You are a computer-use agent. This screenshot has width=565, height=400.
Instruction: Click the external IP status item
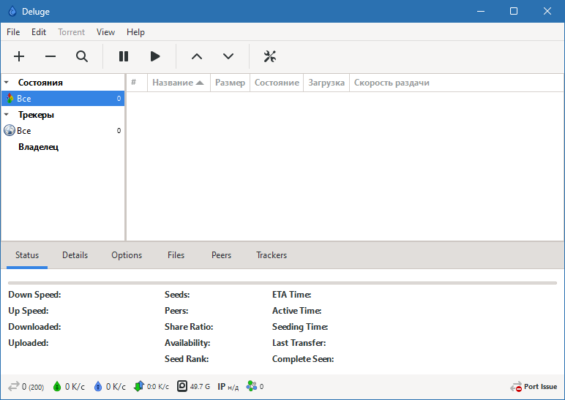228,387
